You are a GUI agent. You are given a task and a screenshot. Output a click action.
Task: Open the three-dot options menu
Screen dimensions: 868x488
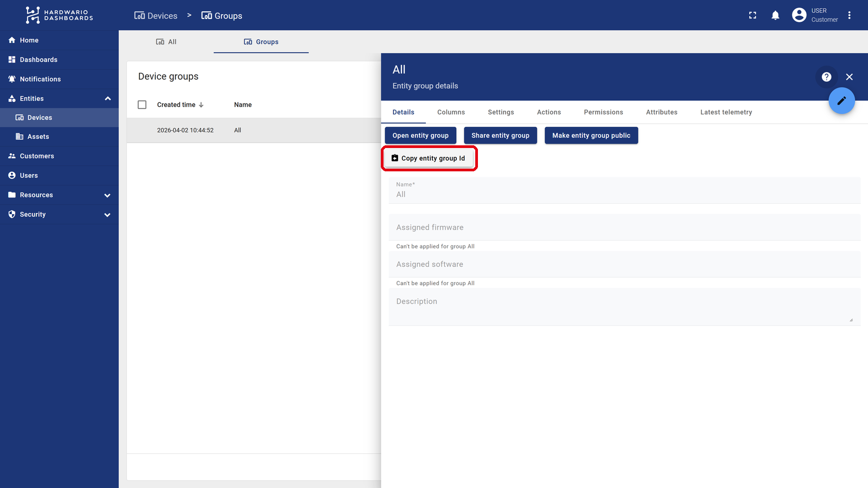tap(850, 15)
